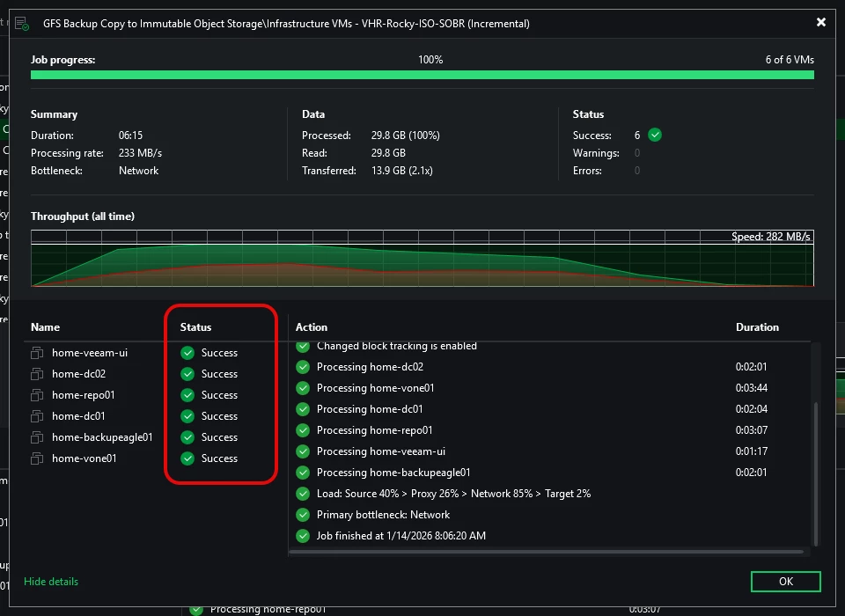
Task: Click the VM icon next to home-veeam-ui
Action: point(37,353)
